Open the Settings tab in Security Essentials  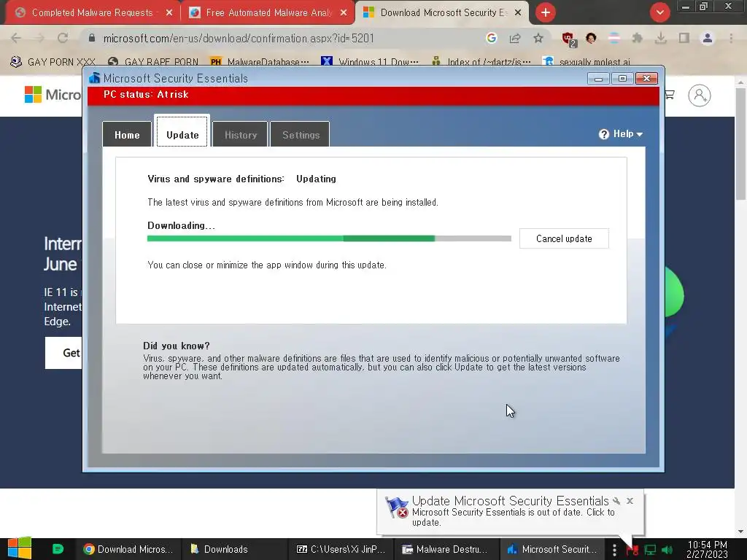click(x=300, y=134)
